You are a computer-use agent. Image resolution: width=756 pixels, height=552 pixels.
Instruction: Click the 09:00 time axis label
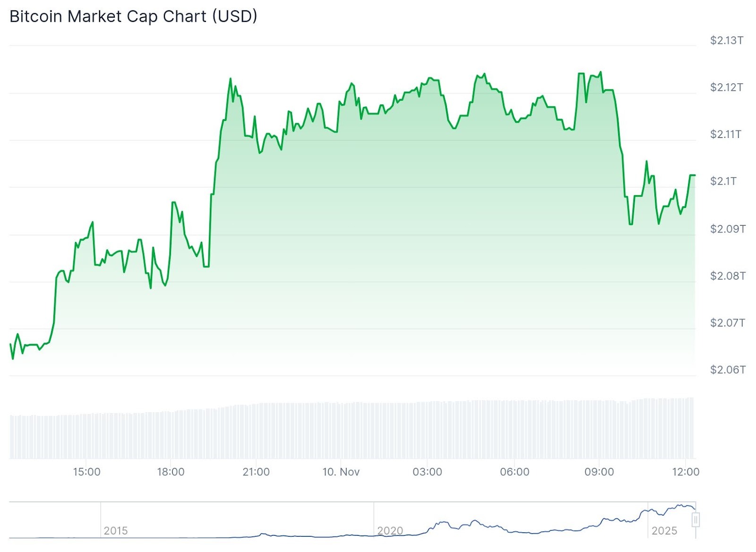(599, 472)
